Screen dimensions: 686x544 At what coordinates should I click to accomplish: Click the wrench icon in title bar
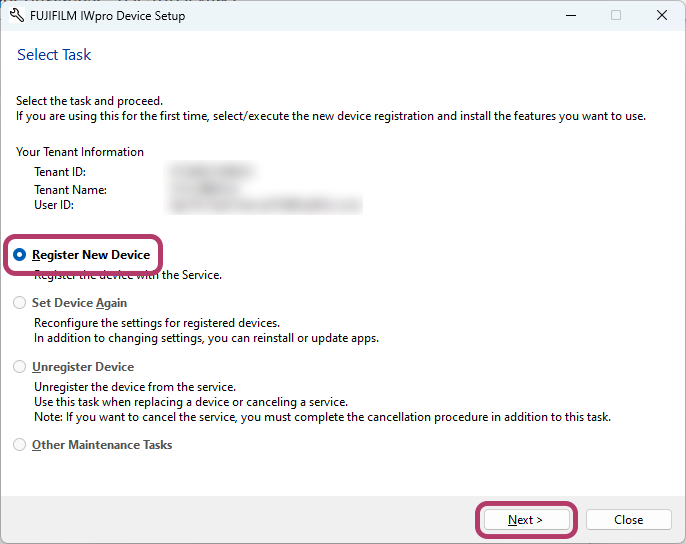point(17,16)
